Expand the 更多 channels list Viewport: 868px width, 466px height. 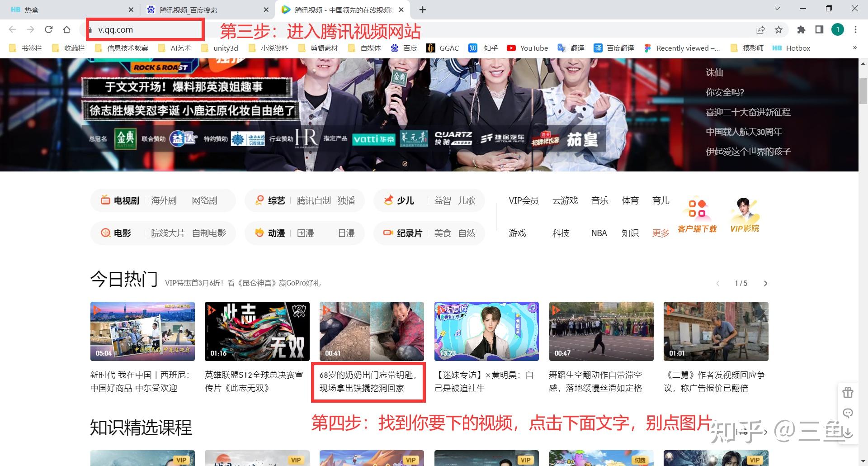tap(660, 233)
